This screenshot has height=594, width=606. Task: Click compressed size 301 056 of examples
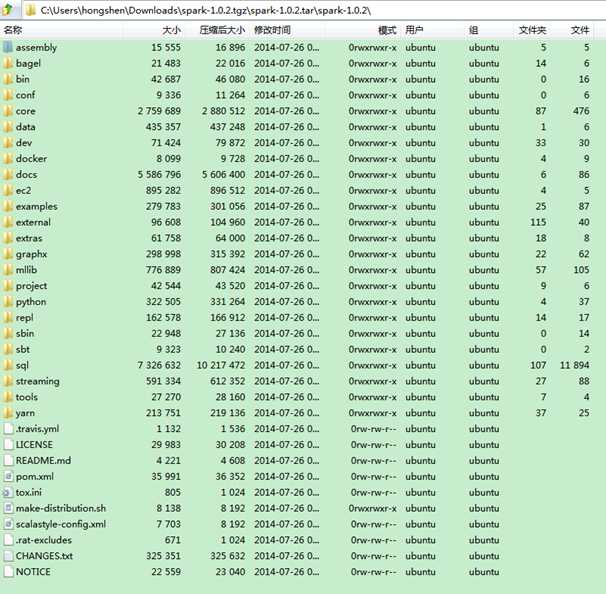point(228,206)
